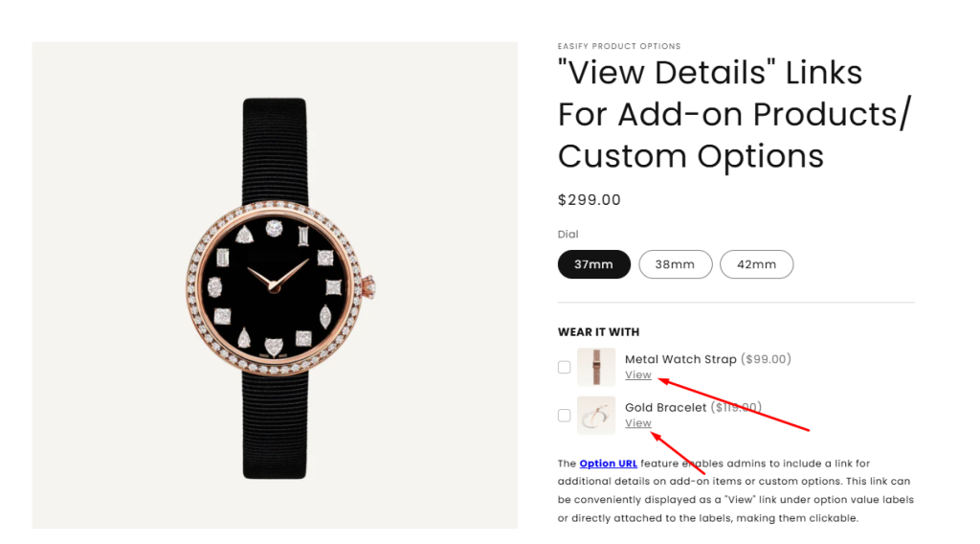Click the $299.00 product price

(590, 200)
